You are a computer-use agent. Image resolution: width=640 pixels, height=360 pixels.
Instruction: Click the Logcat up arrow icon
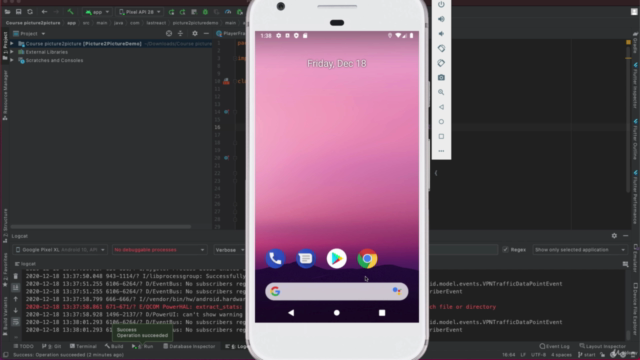[x=16, y=299]
